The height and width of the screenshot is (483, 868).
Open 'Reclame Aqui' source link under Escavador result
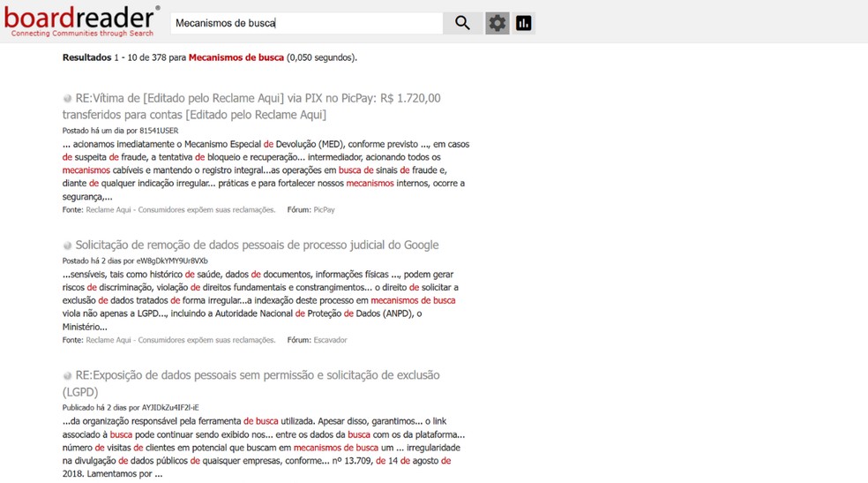(x=181, y=340)
